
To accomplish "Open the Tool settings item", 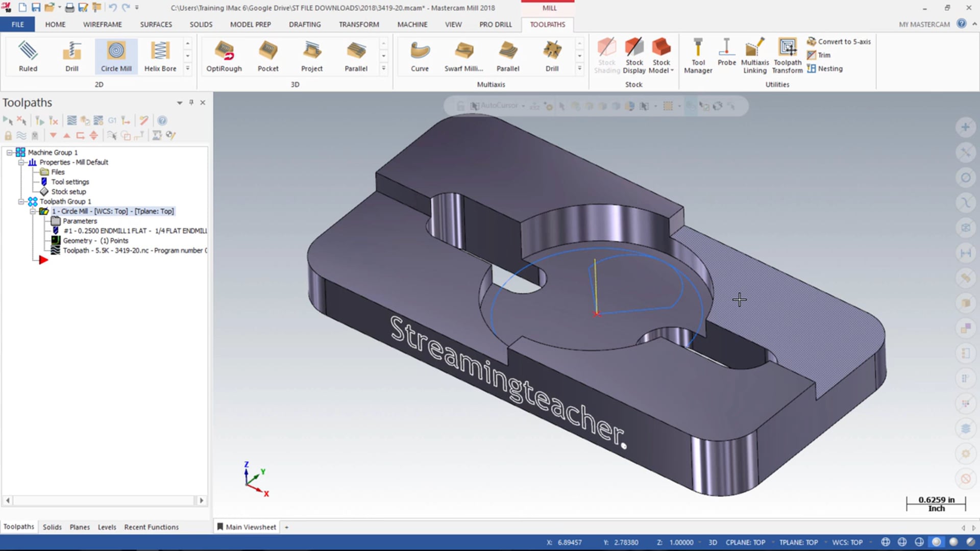I will pyautogui.click(x=70, y=182).
